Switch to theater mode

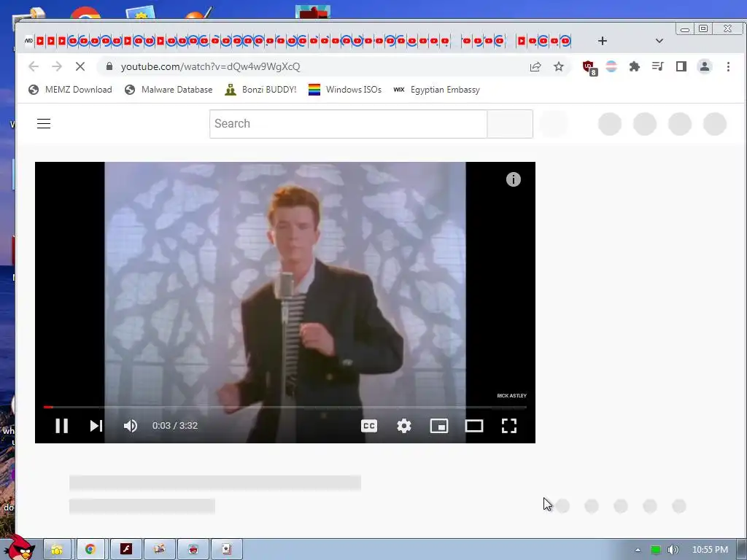pyautogui.click(x=474, y=426)
